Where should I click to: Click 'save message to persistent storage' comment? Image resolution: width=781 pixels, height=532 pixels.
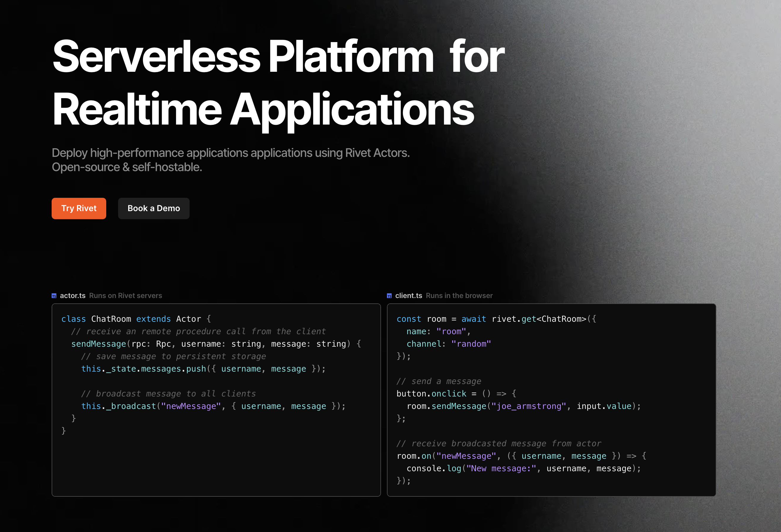click(x=173, y=356)
